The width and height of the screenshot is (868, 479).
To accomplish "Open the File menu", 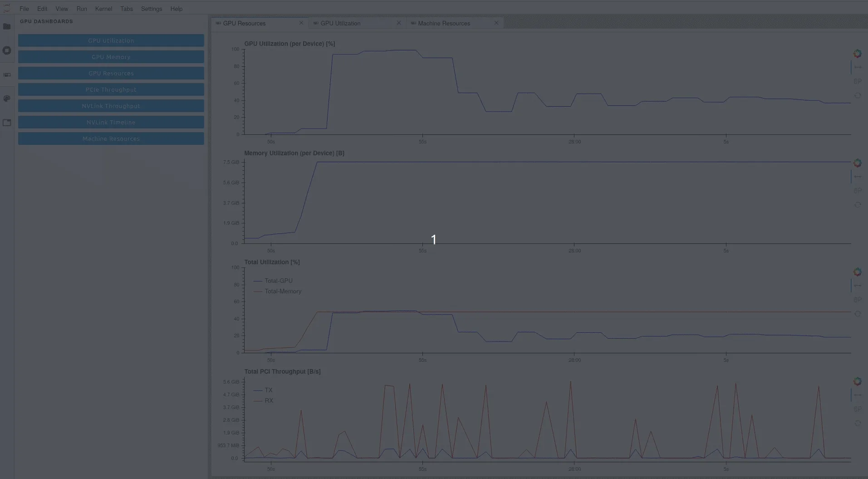I will tap(24, 9).
